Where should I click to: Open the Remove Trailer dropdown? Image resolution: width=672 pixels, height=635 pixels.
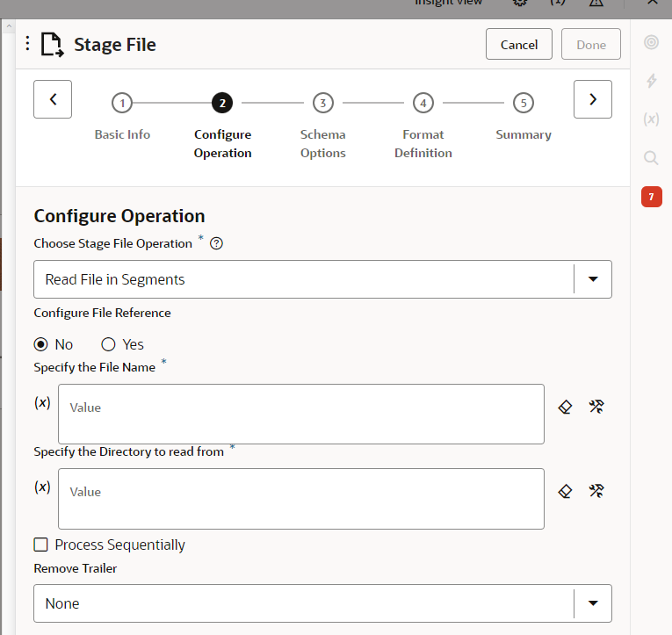click(593, 603)
